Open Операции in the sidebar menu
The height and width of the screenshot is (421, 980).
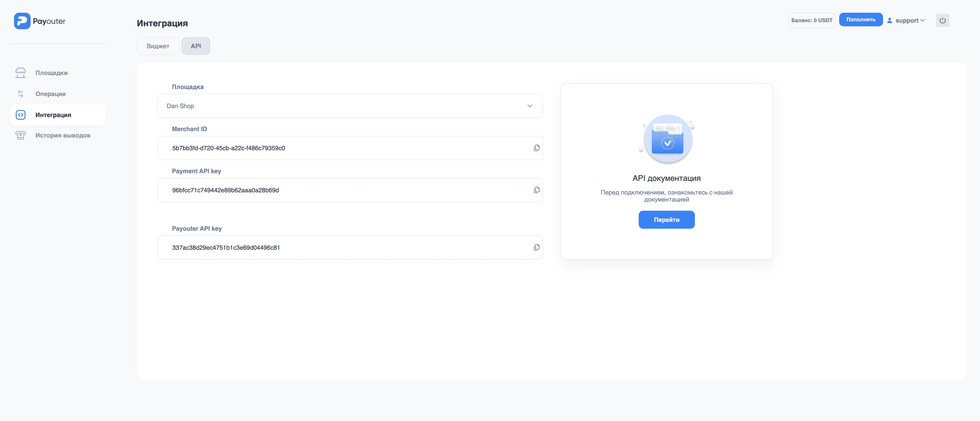51,94
